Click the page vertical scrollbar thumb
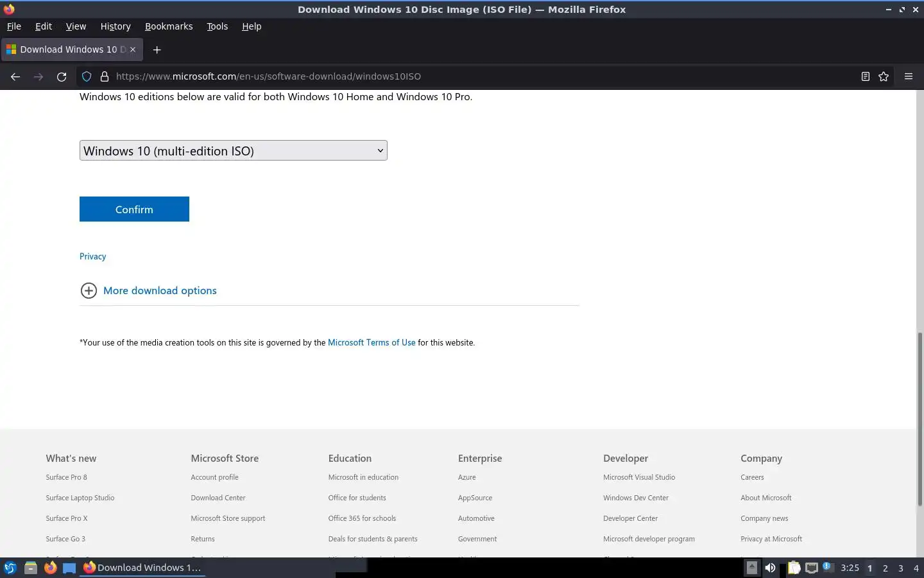The height and width of the screenshot is (578, 924). (920, 419)
